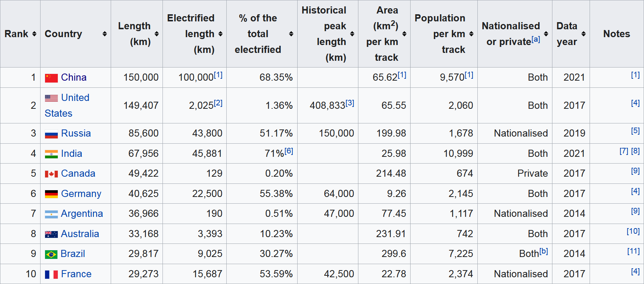
Task: Sort by Data year column arrows
Action: pos(584,34)
